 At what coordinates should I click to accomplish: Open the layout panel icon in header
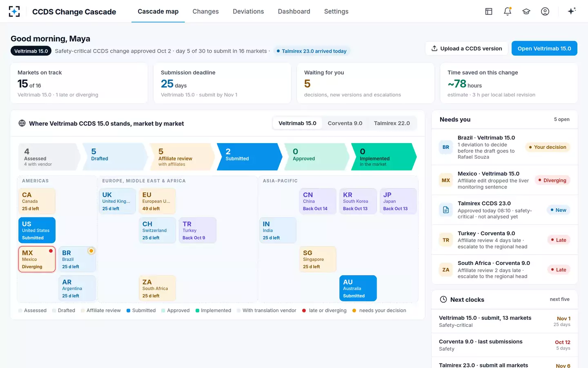pos(489,11)
